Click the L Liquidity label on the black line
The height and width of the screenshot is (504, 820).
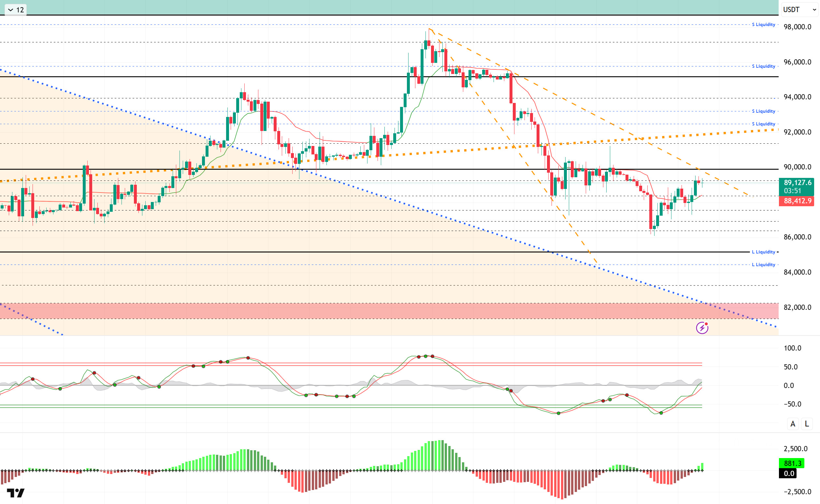click(x=763, y=252)
